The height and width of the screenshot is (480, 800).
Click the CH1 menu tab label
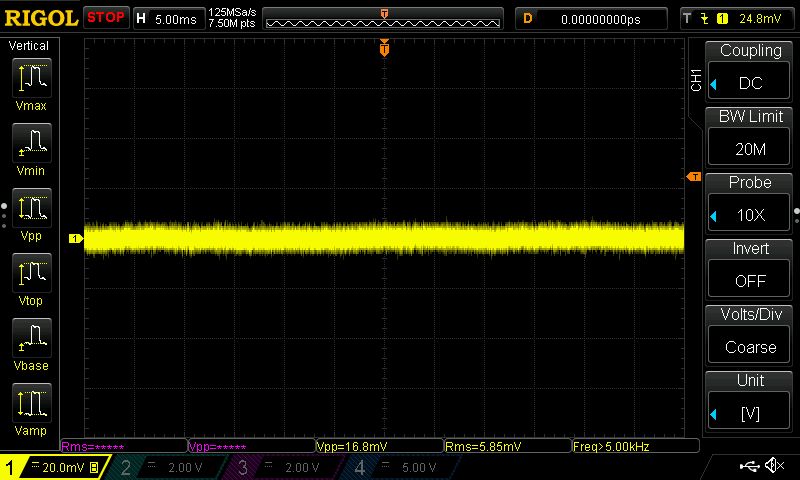696,80
